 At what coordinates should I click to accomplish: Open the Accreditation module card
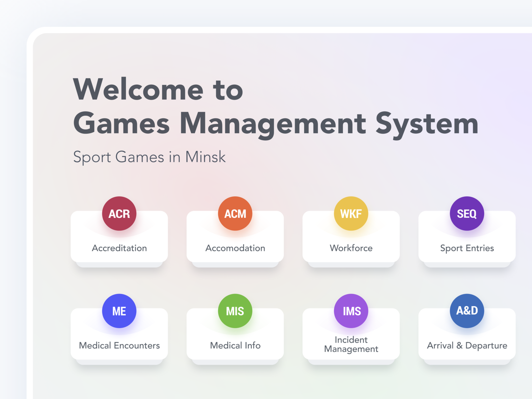click(119, 248)
